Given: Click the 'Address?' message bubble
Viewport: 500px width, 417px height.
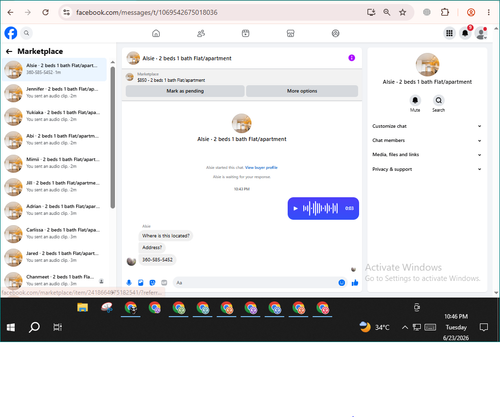Looking at the screenshot, I should (x=152, y=247).
